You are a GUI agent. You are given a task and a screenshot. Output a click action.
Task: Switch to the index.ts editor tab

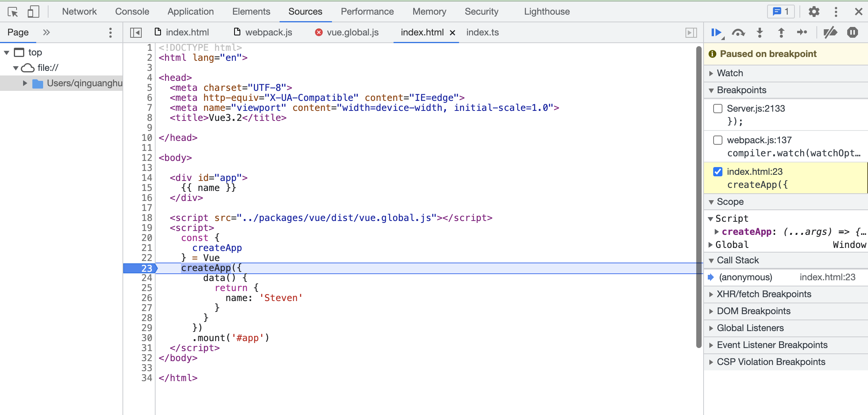coord(483,32)
